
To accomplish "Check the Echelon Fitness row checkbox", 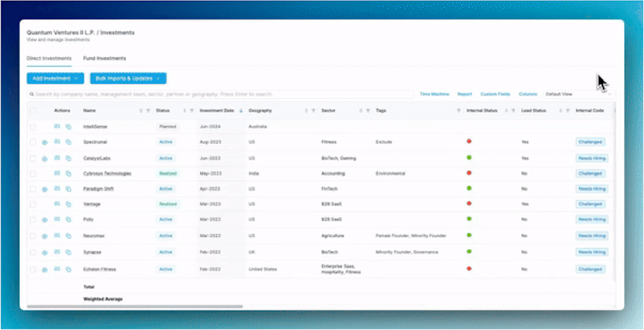I will (x=33, y=270).
